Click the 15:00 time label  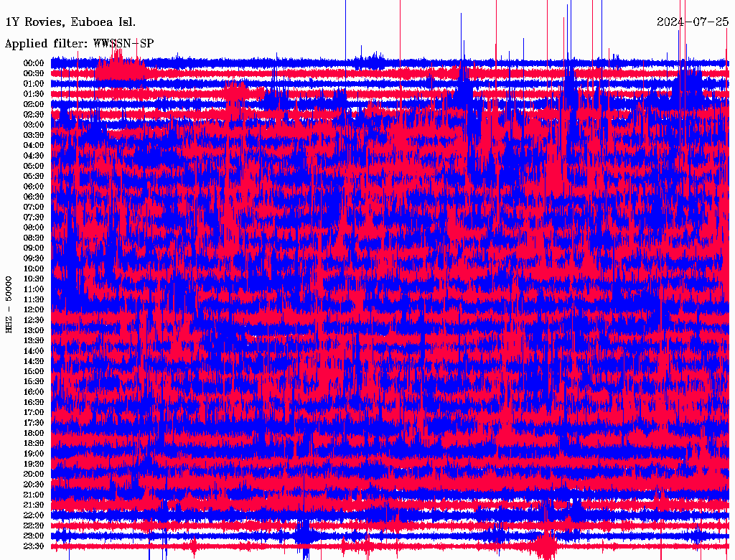34,371
